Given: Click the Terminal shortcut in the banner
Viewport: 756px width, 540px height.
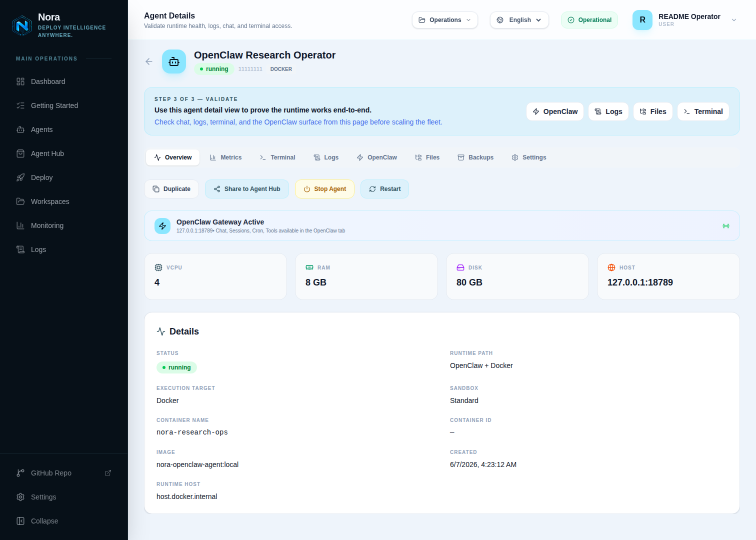Looking at the screenshot, I should 703,111.
